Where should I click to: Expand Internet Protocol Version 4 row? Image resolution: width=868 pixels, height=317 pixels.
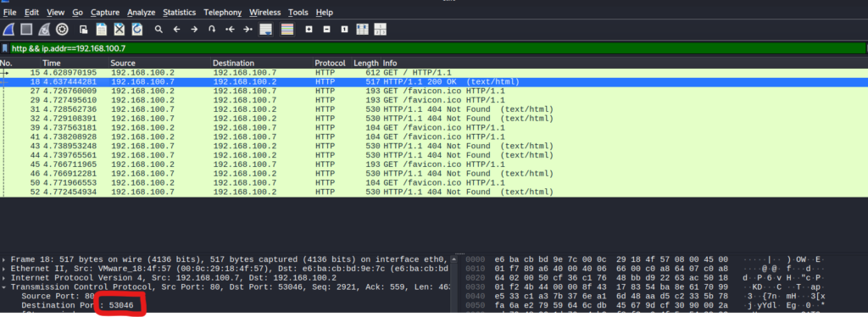tap(4, 278)
